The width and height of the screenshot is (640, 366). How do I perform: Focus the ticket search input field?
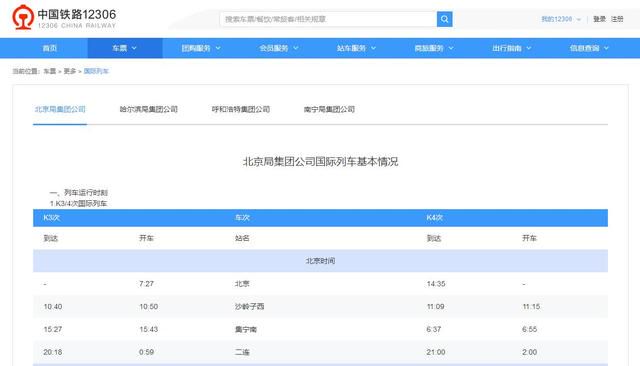coord(328,19)
